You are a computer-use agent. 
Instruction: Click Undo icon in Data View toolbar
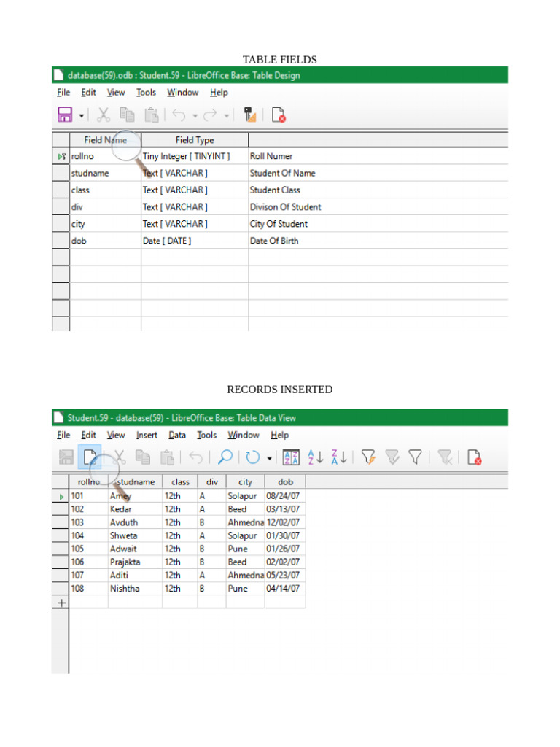pyautogui.click(x=195, y=457)
